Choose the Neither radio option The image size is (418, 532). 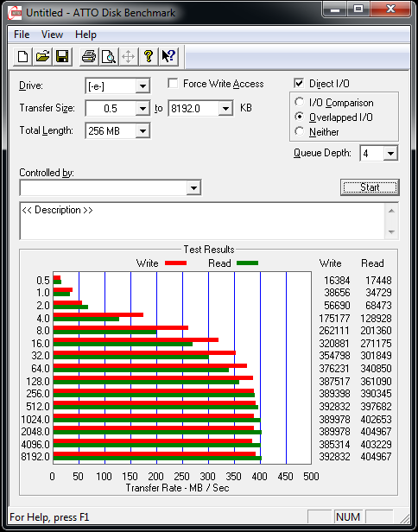[299, 131]
